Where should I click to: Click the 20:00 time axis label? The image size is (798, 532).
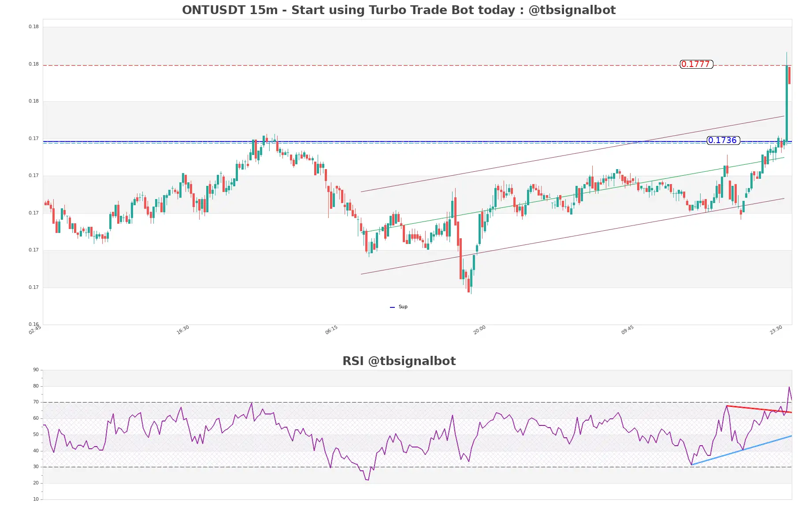[479, 330]
